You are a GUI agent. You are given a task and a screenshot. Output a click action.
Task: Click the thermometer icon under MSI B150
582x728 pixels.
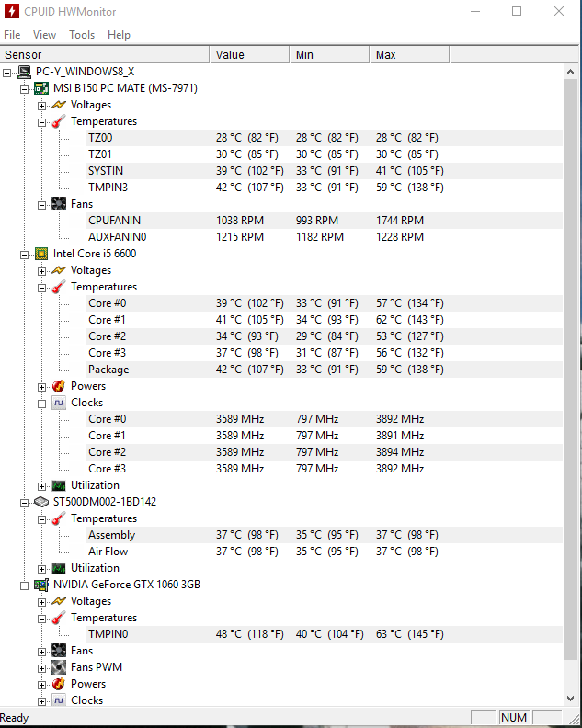(59, 121)
